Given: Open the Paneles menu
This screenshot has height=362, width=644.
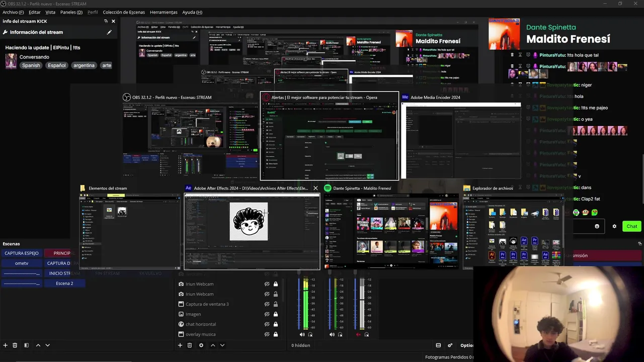Looking at the screenshot, I should [71, 12].
